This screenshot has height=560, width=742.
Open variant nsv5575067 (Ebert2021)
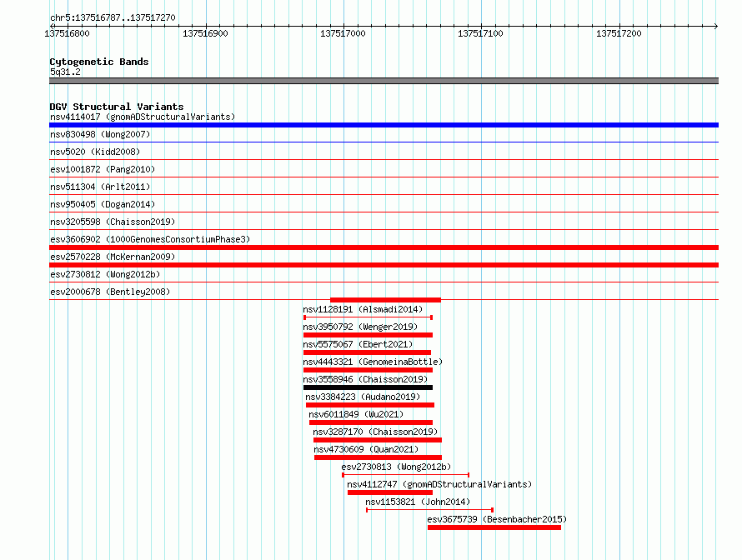click(x=358, y=344)
